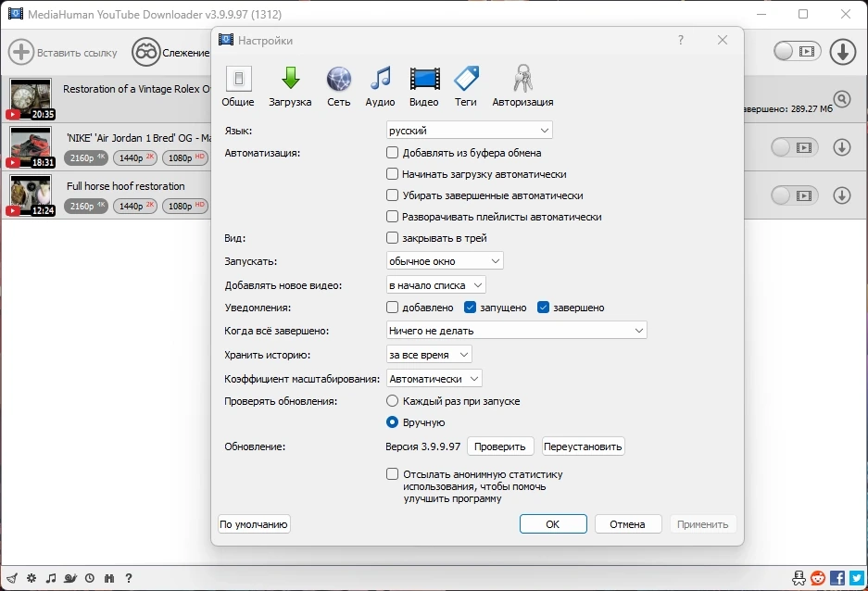
Task: Click the NIKE Air Jordan video thumbnail
Action: (31, 147)
